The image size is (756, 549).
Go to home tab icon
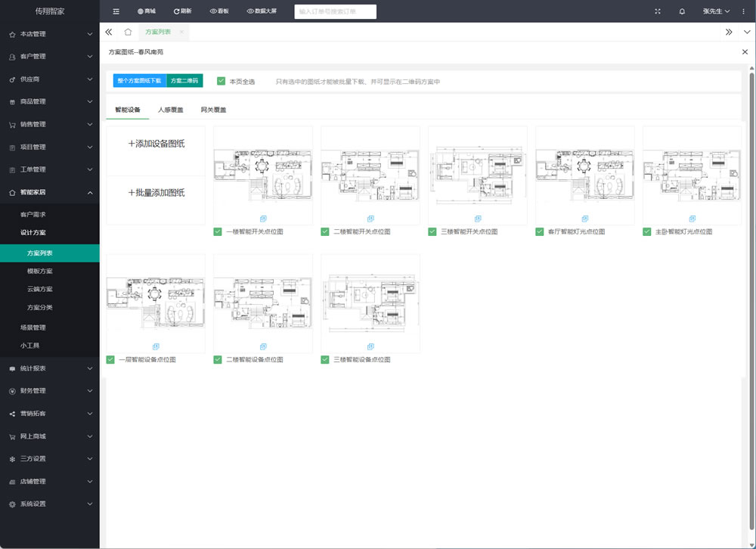click(x=128, y=32)
